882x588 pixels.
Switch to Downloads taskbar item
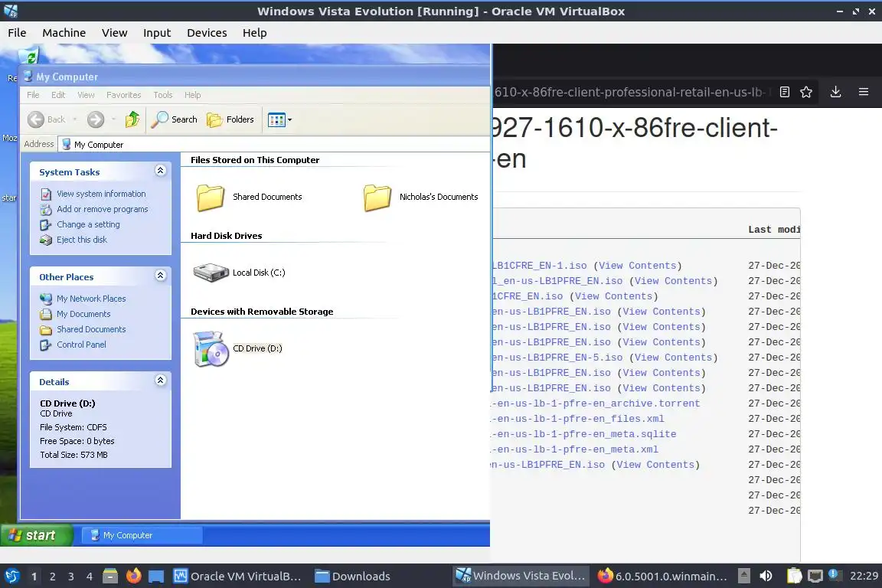pos(353,577)
